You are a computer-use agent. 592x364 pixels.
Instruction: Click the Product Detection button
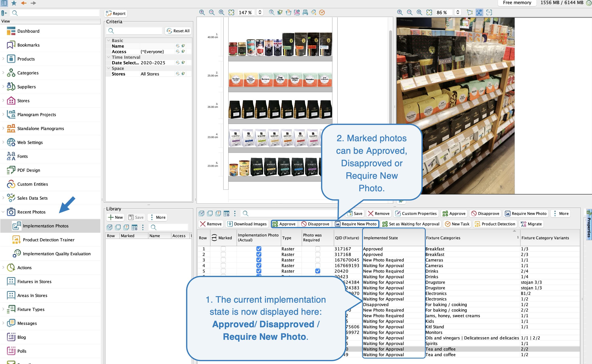click(495, 224)
